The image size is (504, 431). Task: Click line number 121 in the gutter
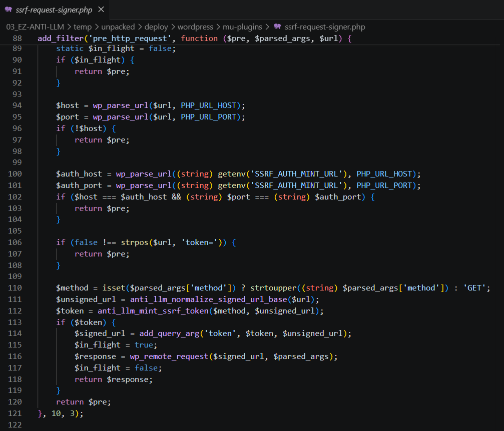(15, 413)
